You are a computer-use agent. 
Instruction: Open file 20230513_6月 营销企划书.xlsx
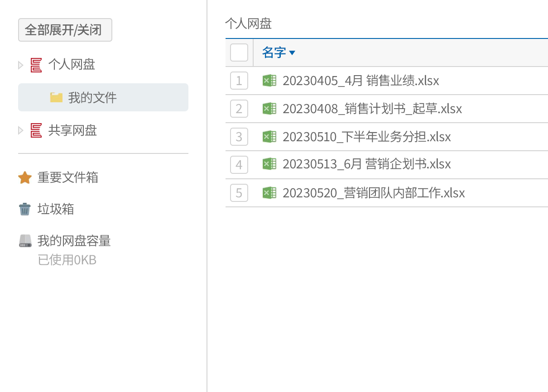tap(366, 164)
